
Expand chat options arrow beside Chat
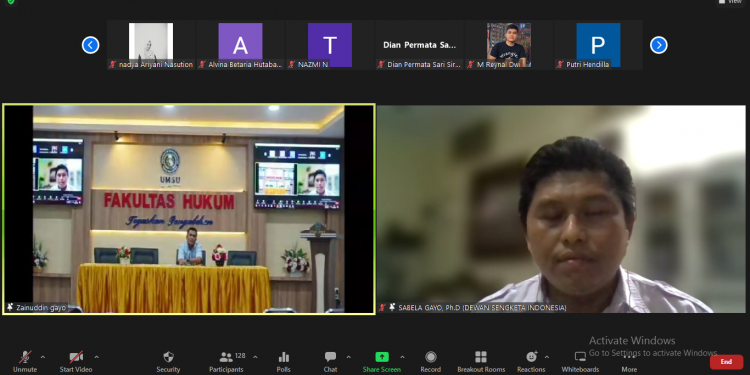tap(348, 357)
